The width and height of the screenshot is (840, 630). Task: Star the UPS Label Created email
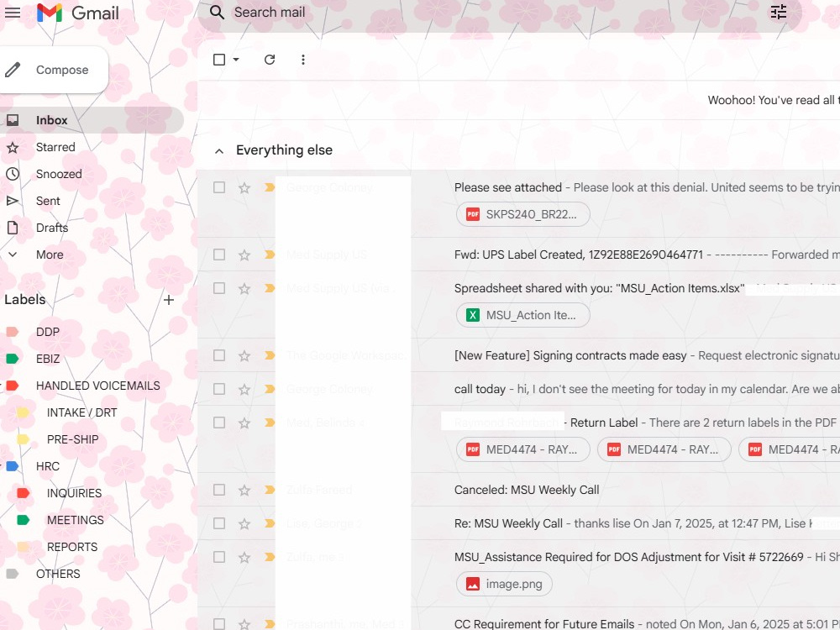point(244,255)
